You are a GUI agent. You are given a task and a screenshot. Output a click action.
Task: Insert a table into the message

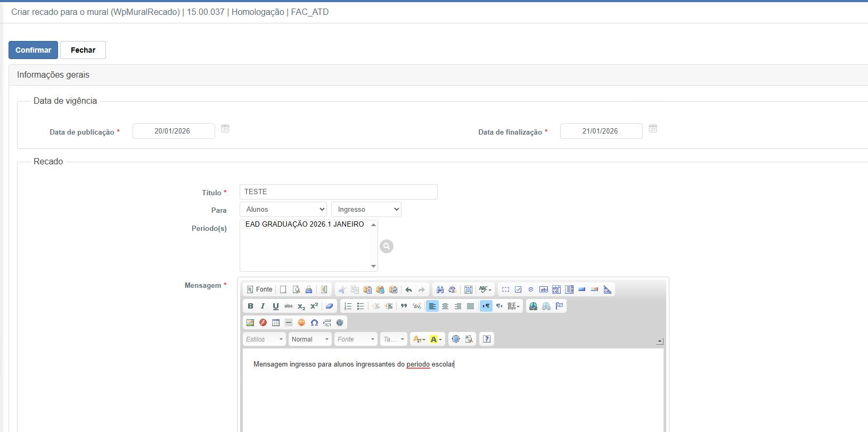(x=275, y=322)
